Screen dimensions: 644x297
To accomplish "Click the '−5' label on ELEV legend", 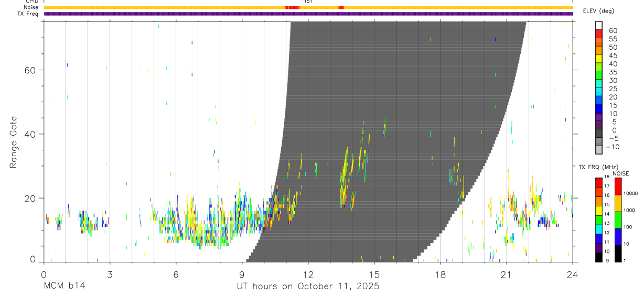I will click(613, 138).
